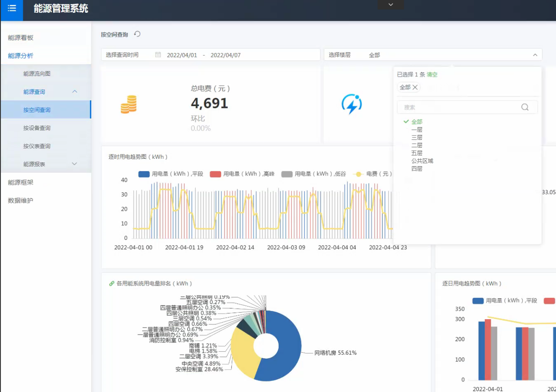Select 按设备查询 in the sidebar

(x=37, y=128)
